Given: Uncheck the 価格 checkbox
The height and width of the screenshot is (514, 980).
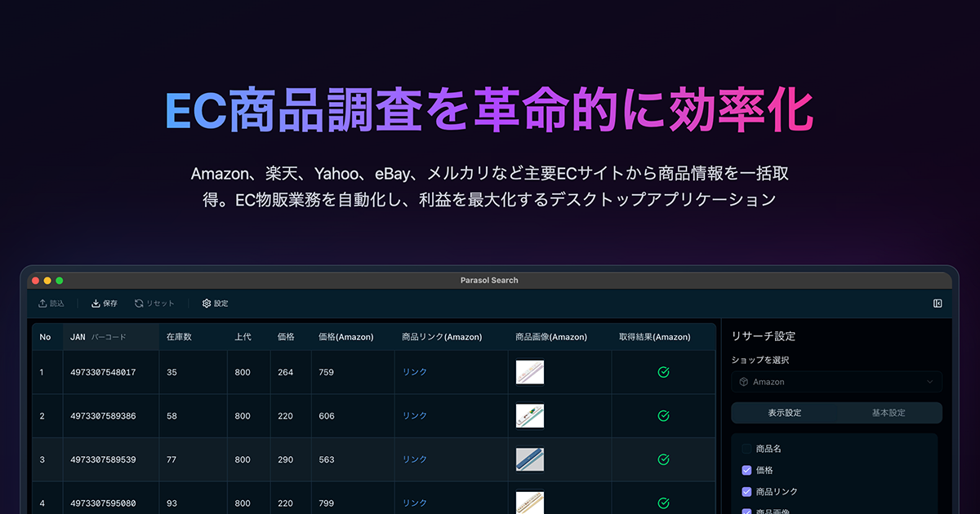Looking at the screenshot, I should 746,470.
